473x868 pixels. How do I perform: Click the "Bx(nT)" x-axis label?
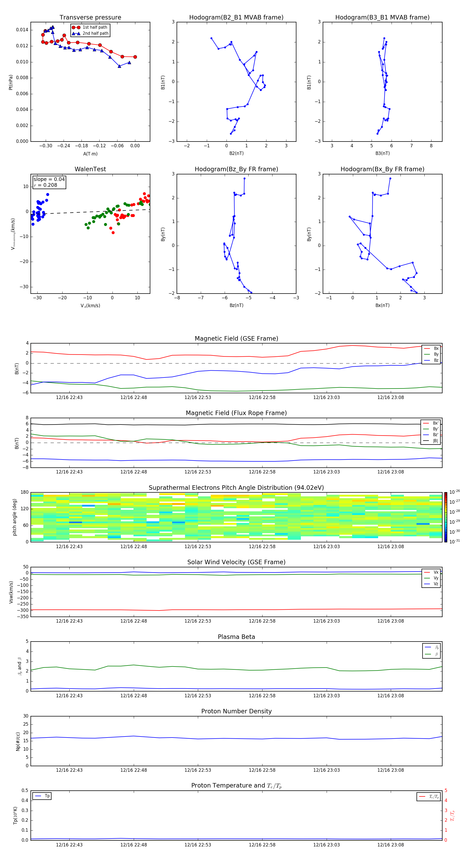tap(382, 305)
